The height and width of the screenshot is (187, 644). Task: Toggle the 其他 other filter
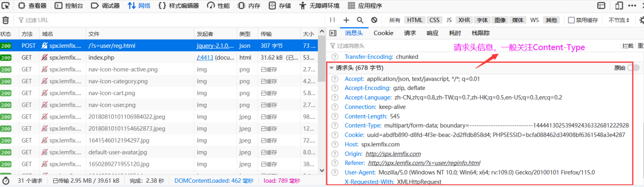click(551, 20)
